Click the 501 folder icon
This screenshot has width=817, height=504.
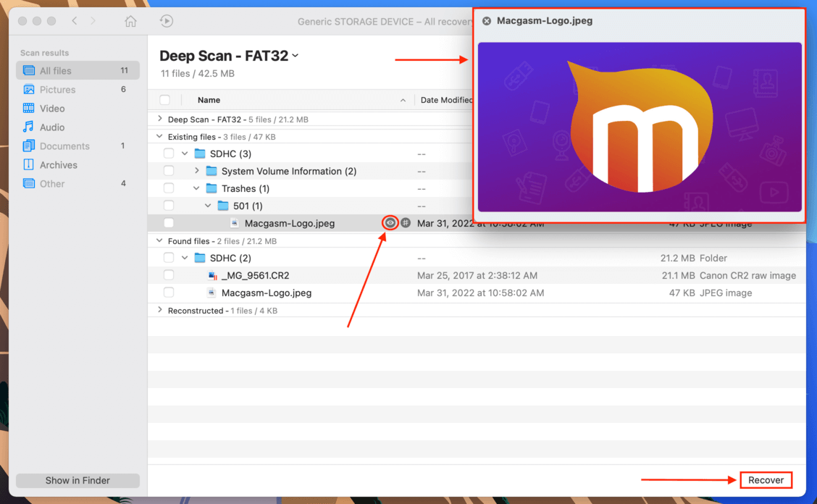click(x=223, y=206)
